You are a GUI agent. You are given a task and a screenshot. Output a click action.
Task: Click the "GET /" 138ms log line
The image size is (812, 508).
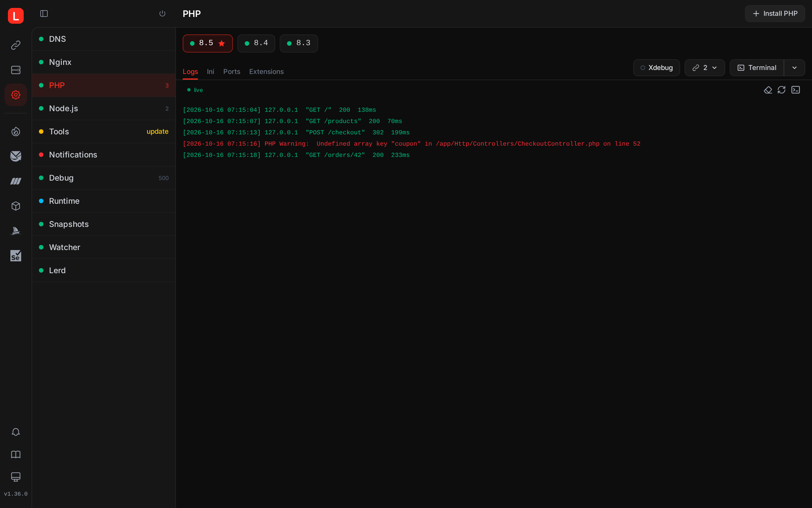click(x=279, y=110)
